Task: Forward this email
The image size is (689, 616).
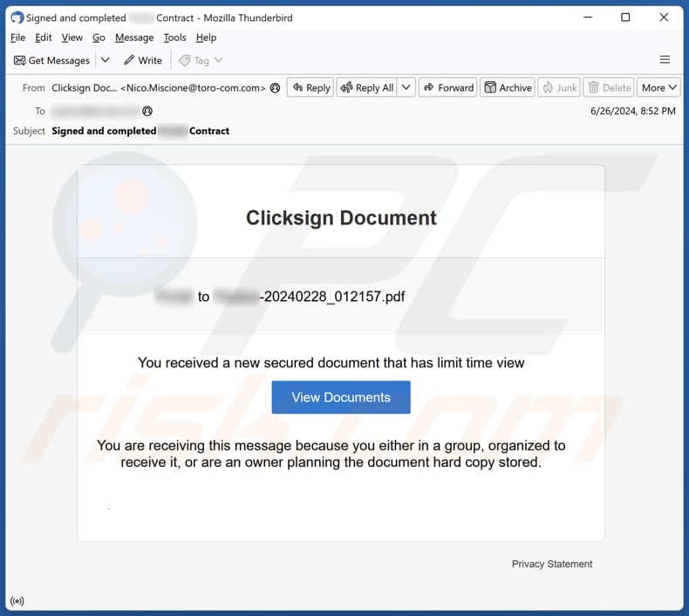Action: point(447,87)
